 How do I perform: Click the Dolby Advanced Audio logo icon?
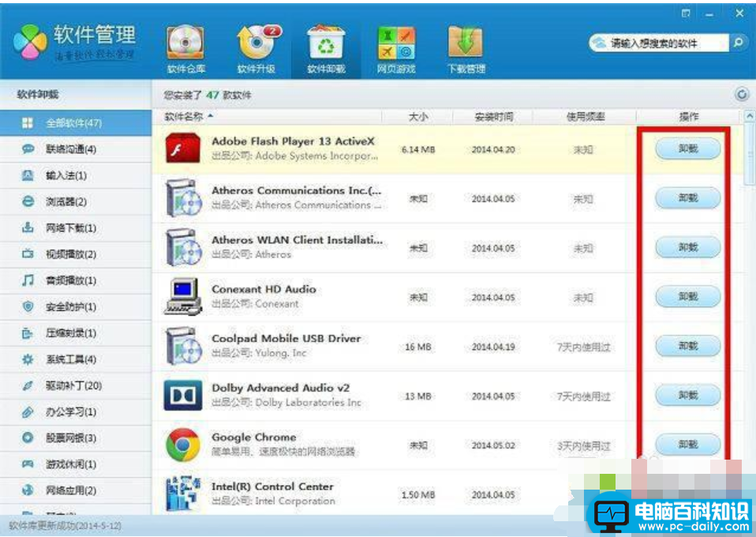183,395
